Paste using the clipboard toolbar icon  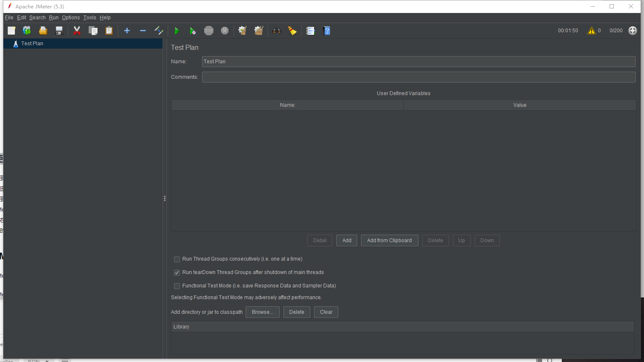coord(109,31)
